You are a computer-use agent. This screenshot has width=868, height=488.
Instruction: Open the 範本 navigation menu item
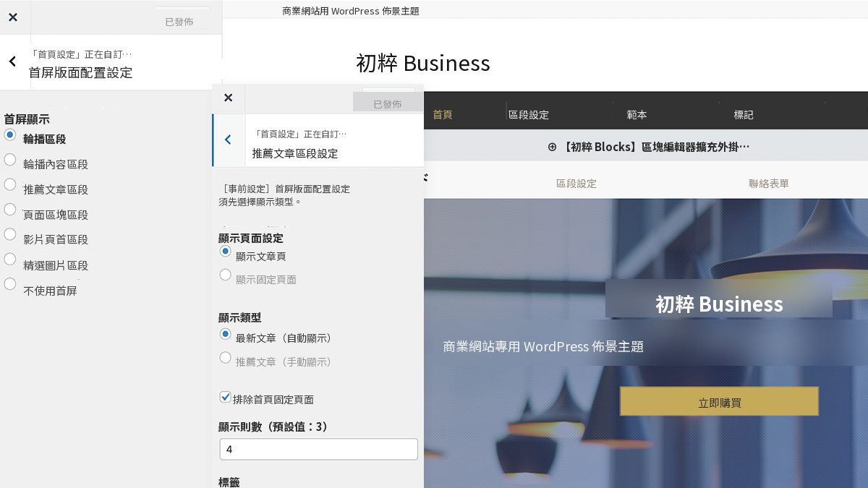coord(637,115)
